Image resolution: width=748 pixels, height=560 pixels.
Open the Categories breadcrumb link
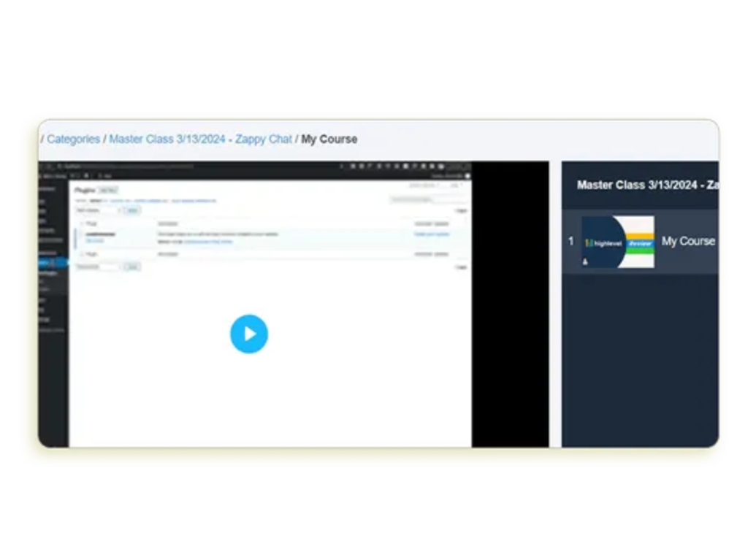tap(73, 139)
